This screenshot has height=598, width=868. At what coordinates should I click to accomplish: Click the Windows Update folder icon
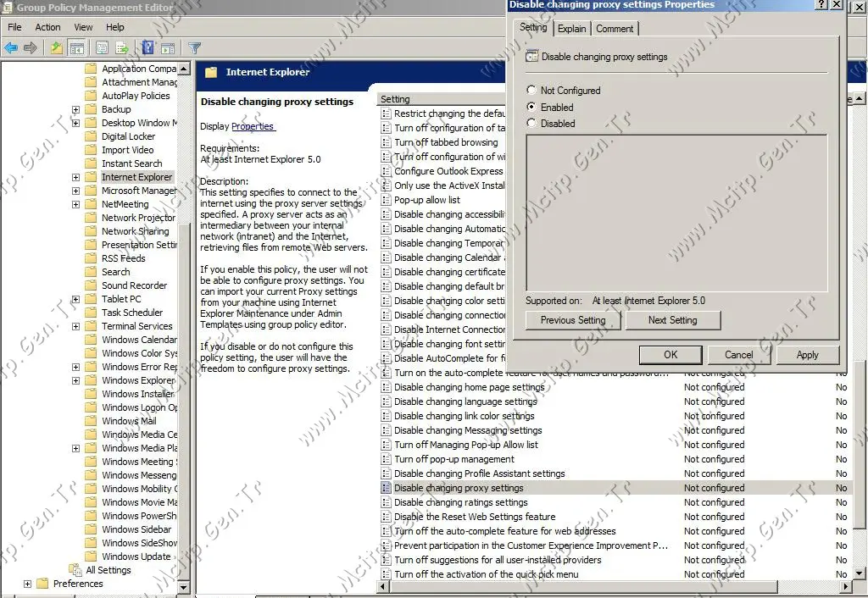pos(91,556)
